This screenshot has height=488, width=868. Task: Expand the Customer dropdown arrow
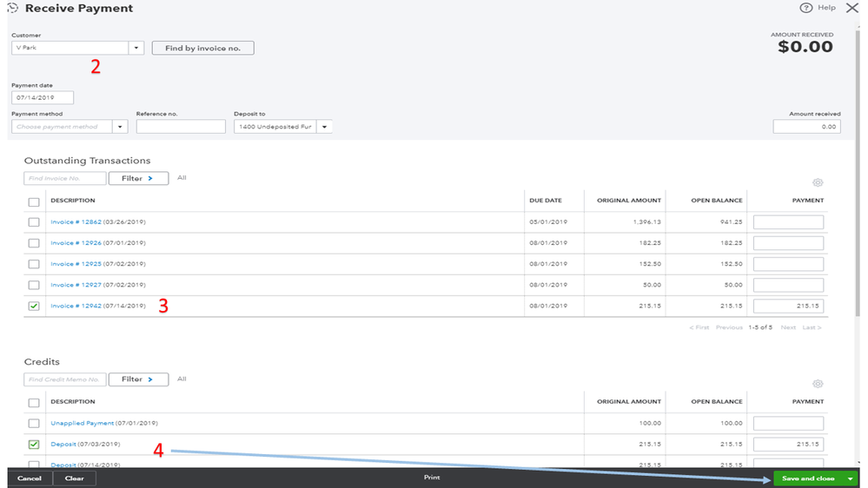(136, 48)
